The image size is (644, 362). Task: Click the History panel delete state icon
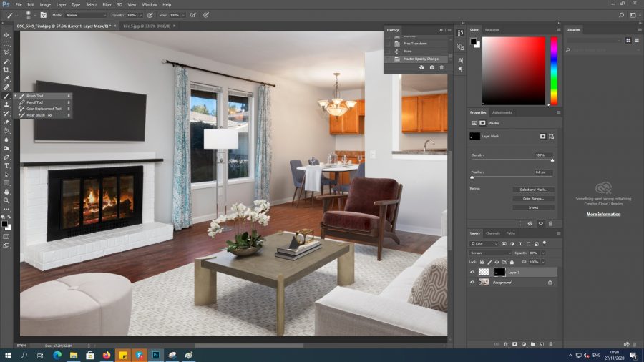click(441, 67)
